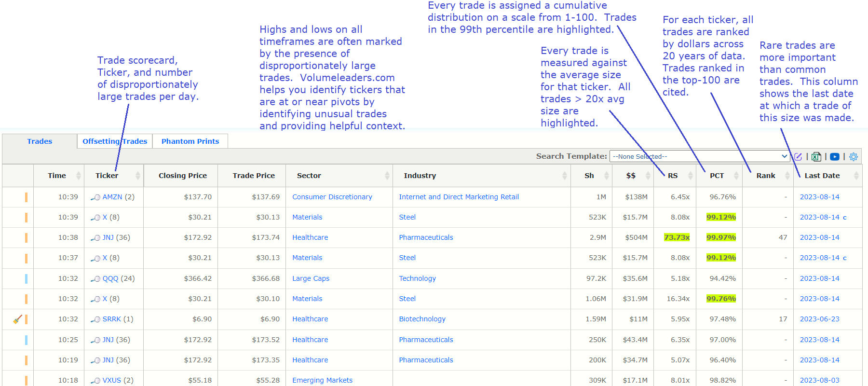Click the highlighted 99.97% PCT value
The width and height of the screenshot is (868, 386).
coord(721,237)
